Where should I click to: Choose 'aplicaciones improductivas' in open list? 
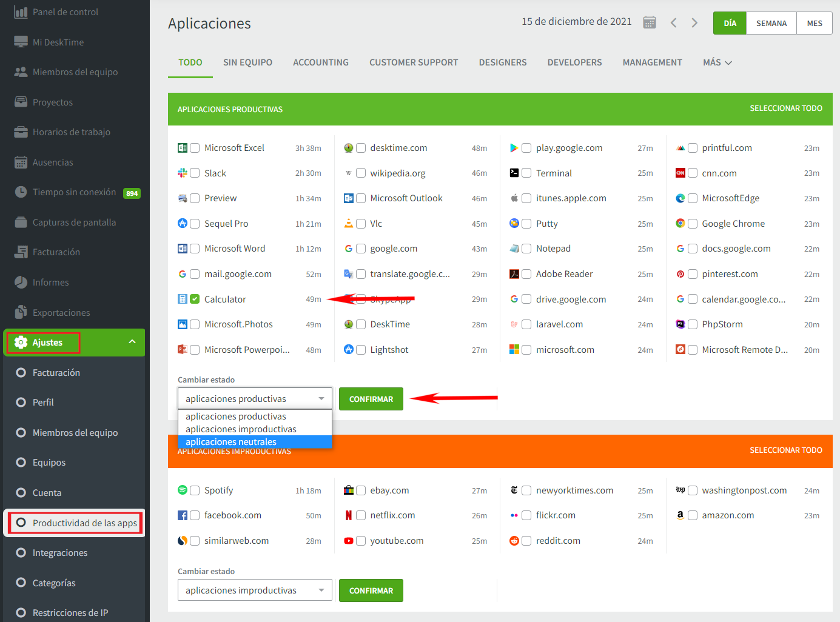255,429
